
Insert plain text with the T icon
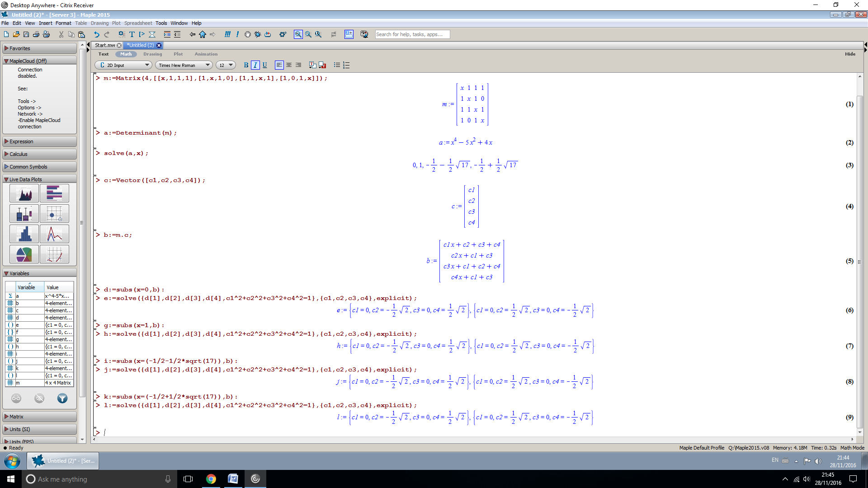[132, 34]
